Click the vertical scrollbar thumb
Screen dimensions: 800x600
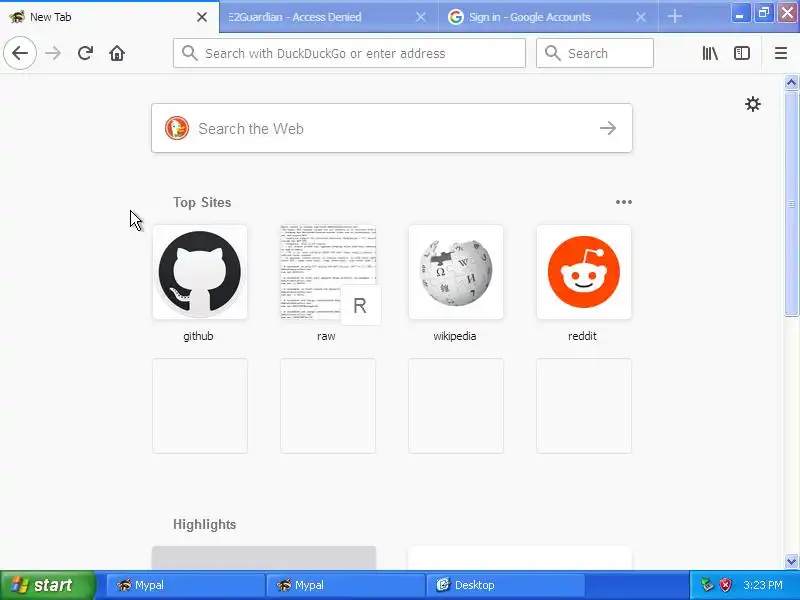pos(791,204)
